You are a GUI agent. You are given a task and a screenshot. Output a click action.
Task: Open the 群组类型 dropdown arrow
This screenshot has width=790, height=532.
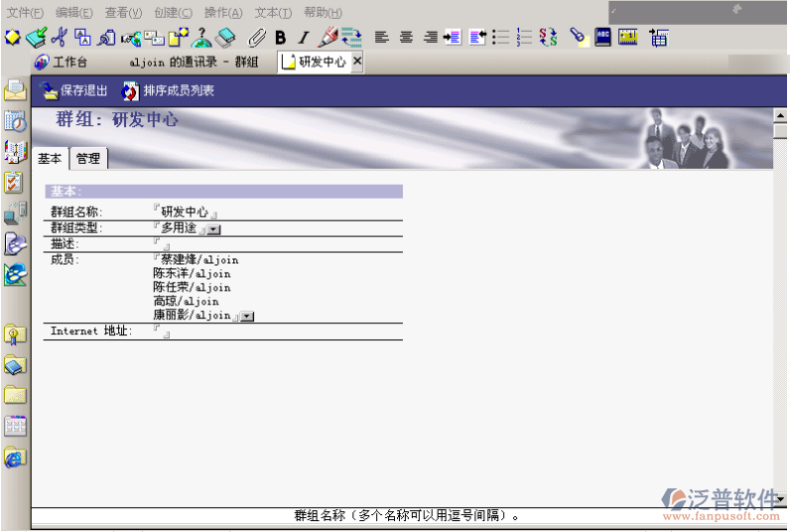coord(214,229)
